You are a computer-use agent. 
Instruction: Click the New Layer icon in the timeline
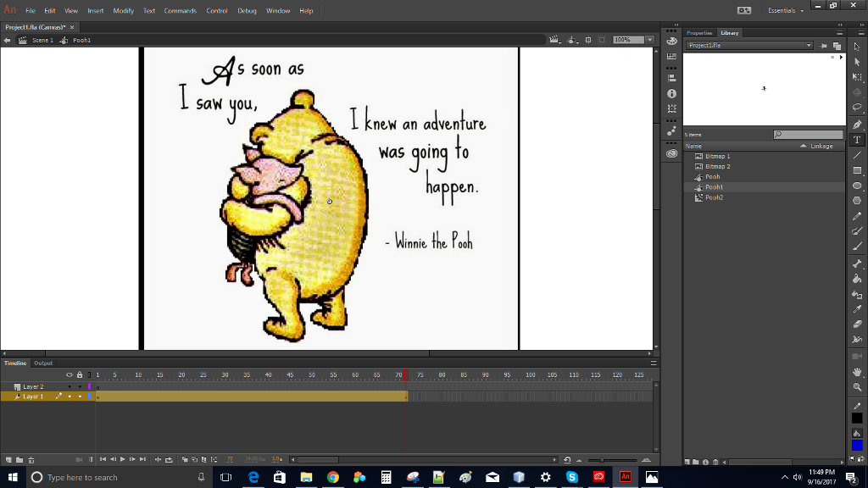[x=8, y=462]
